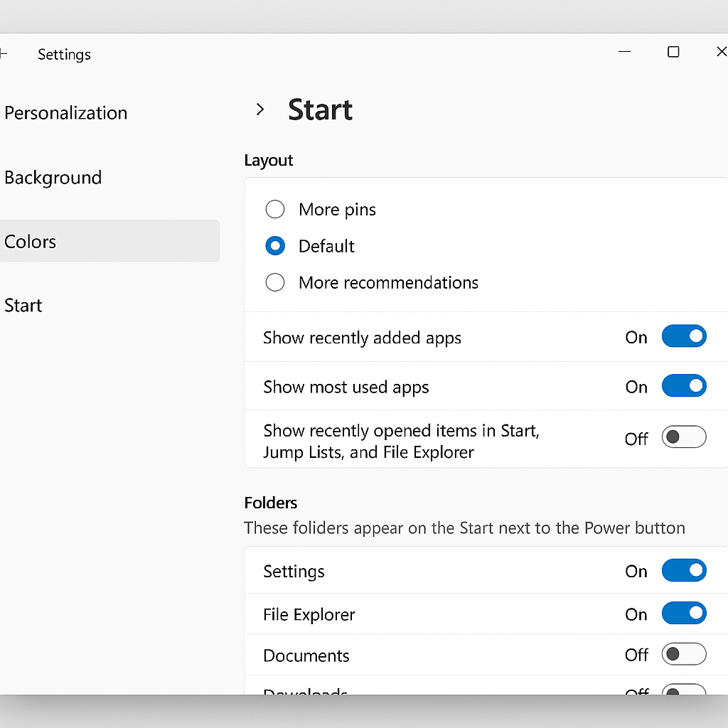Disable the Show most used apps toggle
Image resolution: width=728 pixels, height=728 pixels.
coord(684,386)
